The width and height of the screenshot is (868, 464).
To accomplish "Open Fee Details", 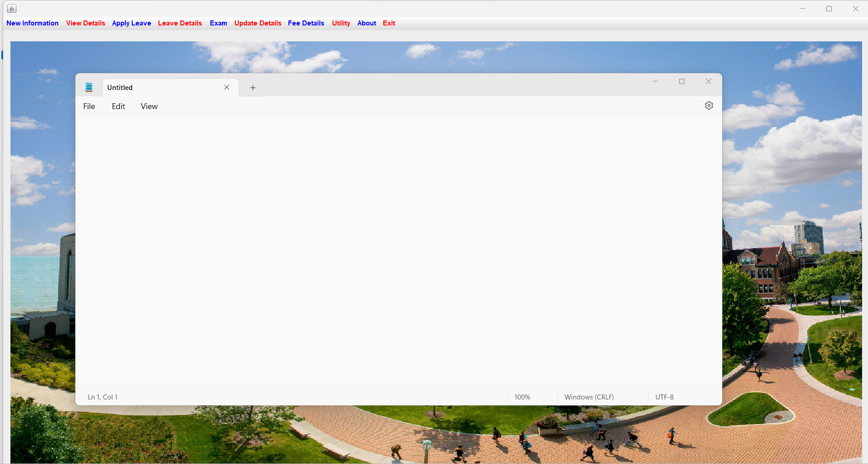I will tap(306, 23).
